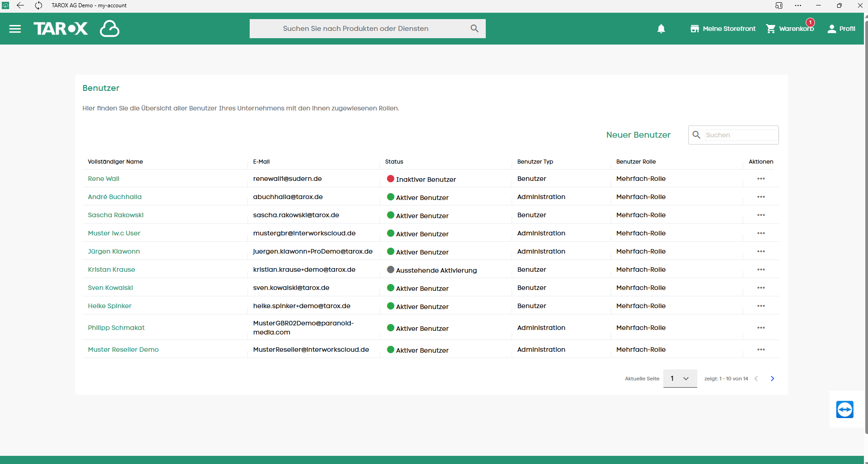868x464 pixels.
Task: Open the hamburger navigation menu
Action: click(x=15, y=29)
